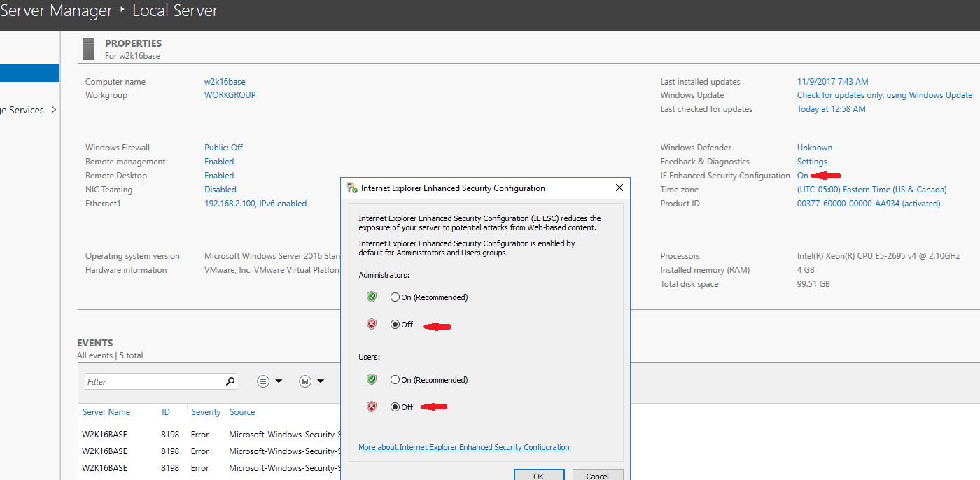Click the green shield under Users
Viewport: 980px width, 480px height.
pyautogui.click(x=372, y=380)
